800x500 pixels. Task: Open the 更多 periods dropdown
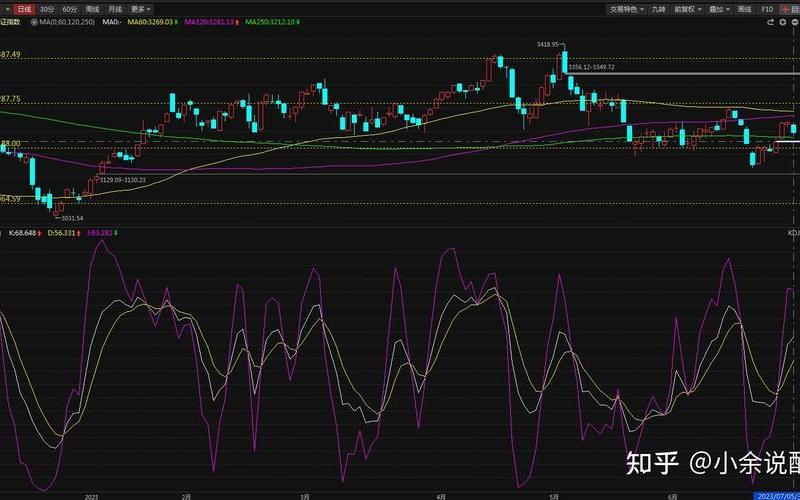[139, 9]
